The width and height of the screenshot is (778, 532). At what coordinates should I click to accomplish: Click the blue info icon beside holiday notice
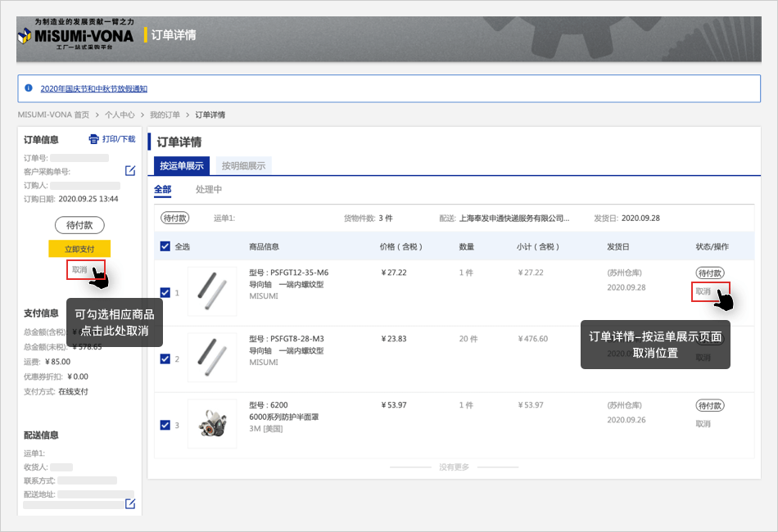click(x=29, y=88)
